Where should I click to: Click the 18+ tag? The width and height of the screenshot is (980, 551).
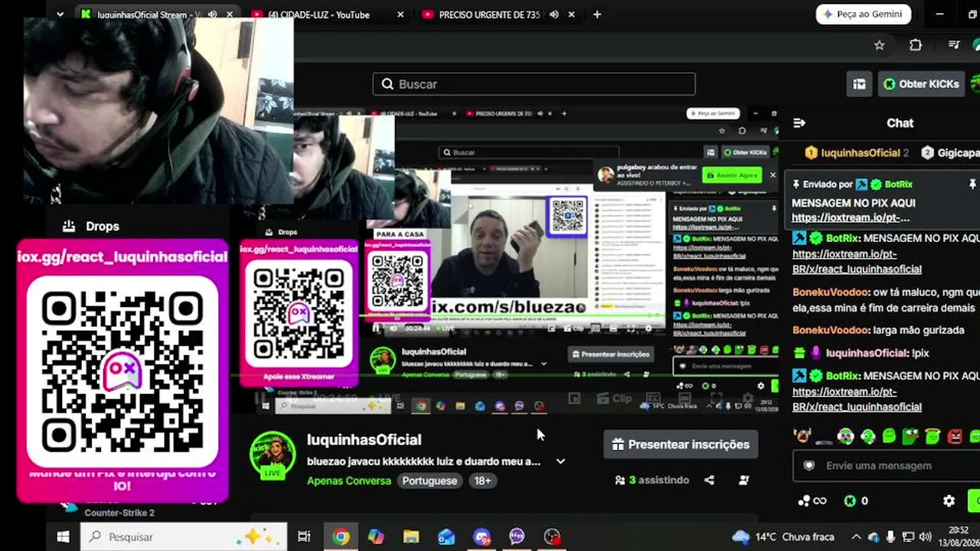click(482, 481)
